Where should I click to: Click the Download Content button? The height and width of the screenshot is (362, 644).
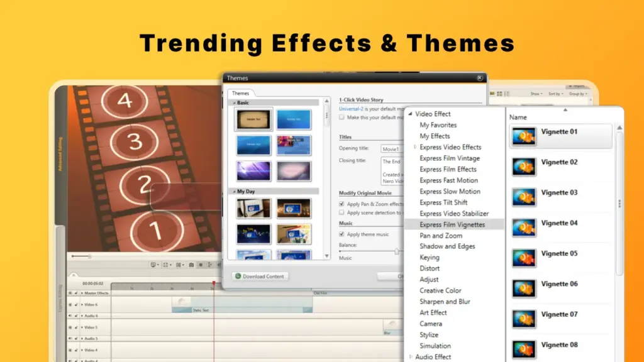tap(259, 276)
